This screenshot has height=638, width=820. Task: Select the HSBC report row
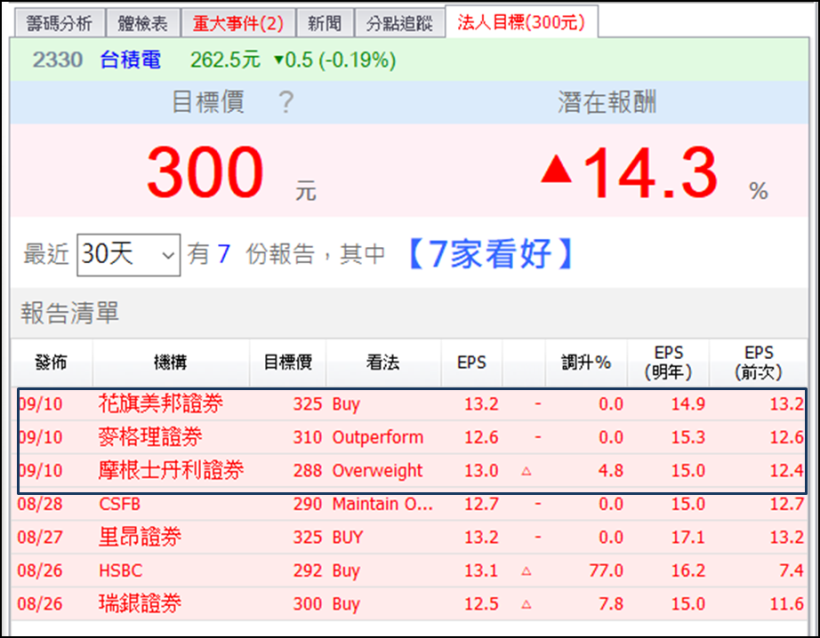coord(409,571)
